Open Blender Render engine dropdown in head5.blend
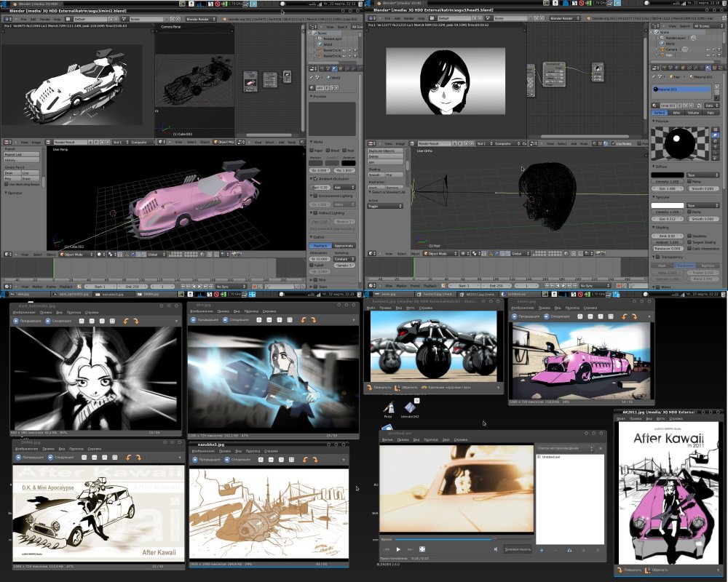This screenshot has width=728, height=582. pyautogui.click(x=565, y=19)
